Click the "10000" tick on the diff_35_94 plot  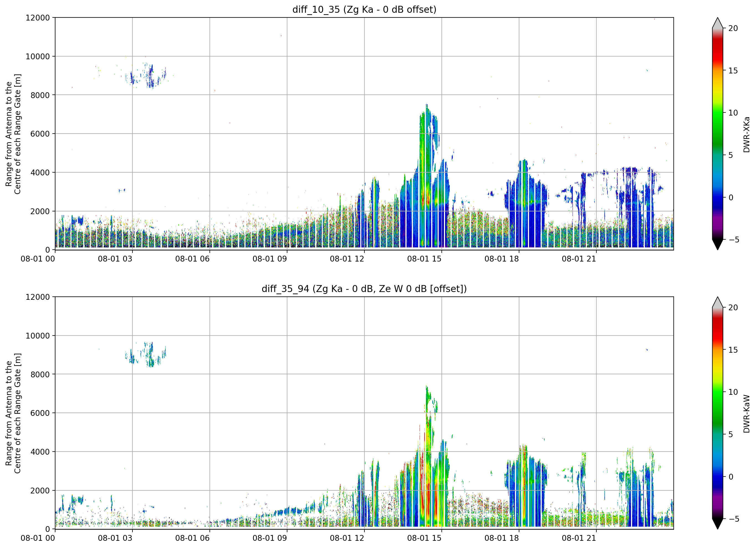point(38,336)
